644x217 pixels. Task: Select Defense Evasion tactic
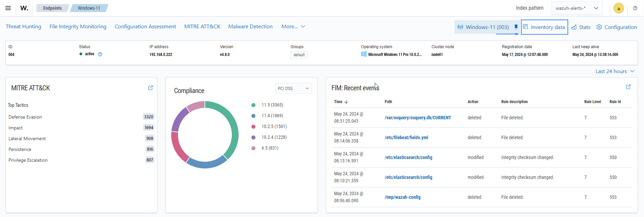25,117
